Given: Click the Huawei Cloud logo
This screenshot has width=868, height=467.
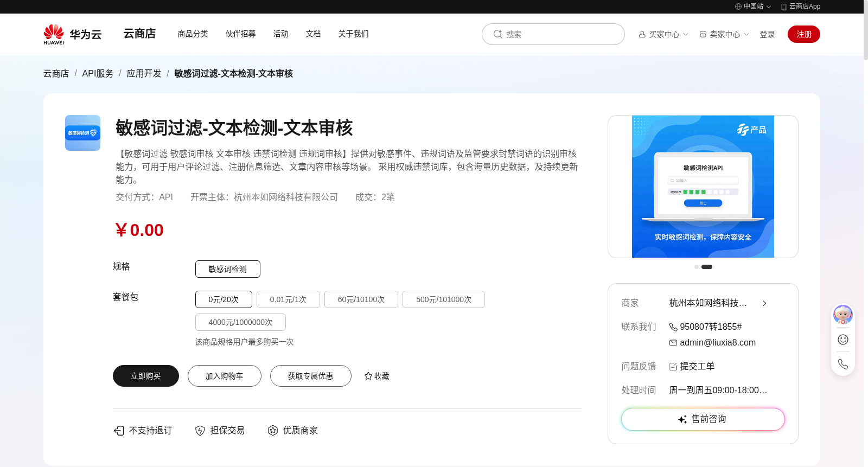Looking at the screenshot, I should coord(73,34).
